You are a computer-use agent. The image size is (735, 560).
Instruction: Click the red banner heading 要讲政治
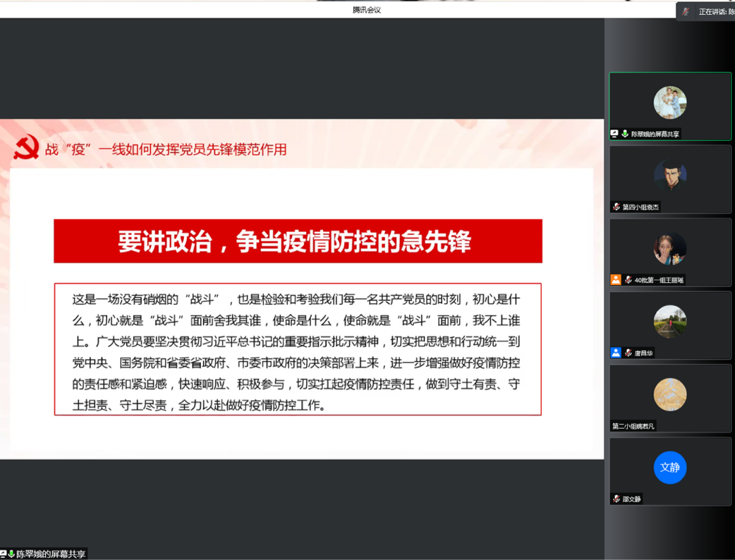click(x=298, y=241)
